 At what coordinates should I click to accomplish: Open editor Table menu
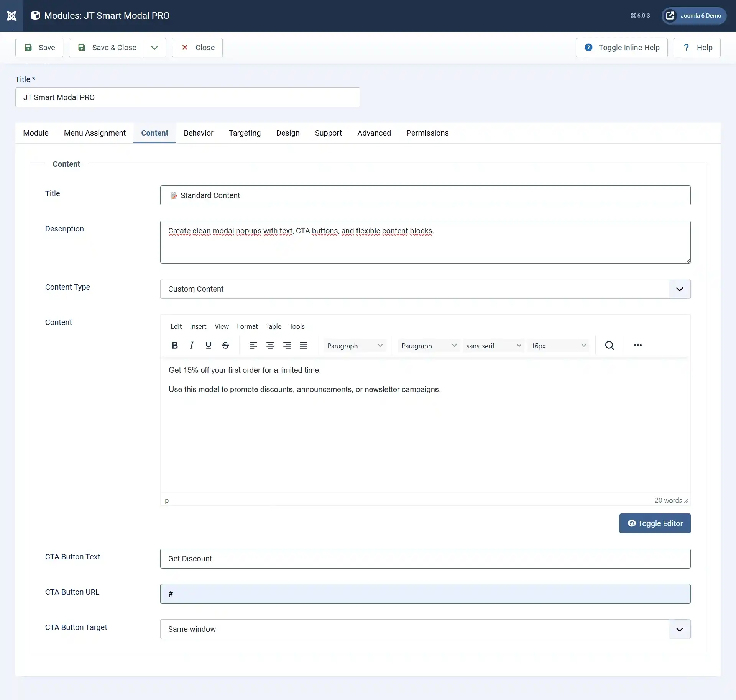point(273,326)
